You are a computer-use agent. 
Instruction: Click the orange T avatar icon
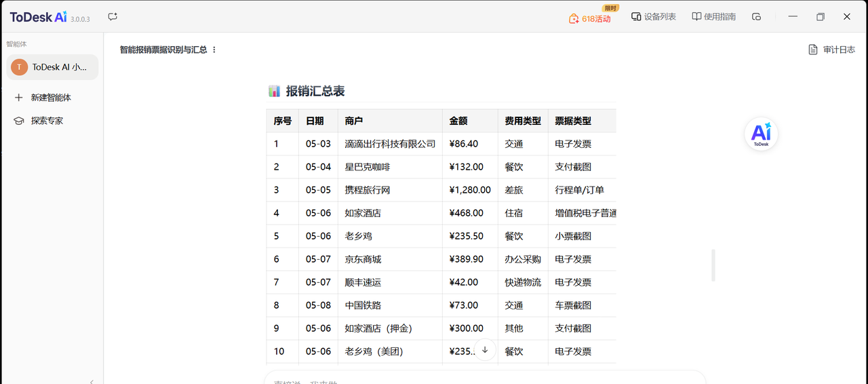tap(19, 67)
